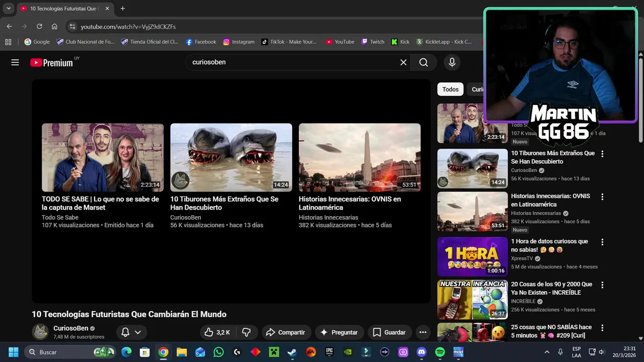Toggle notification bell for CuriosoBen subscription
This screenshot has height=362, width=644.
click(x=125, y=332)
